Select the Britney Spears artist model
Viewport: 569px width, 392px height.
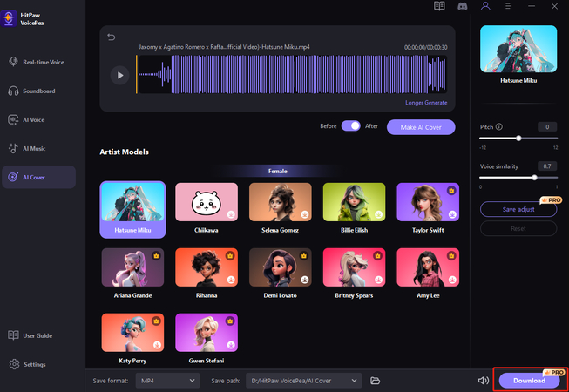coord(354,274)
